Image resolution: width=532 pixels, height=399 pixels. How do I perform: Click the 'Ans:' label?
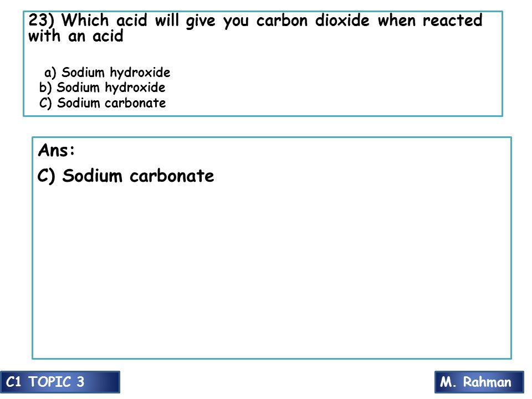click(x=57, y=150)
